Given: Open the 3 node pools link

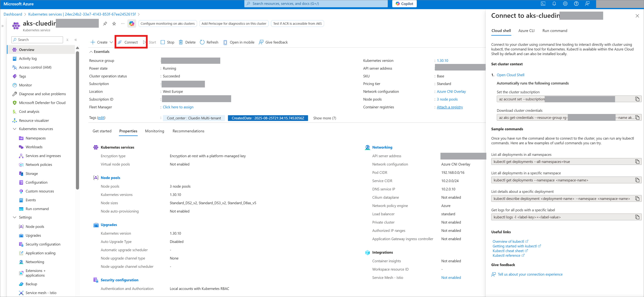Looking at the screenshot, I should 447,99.
